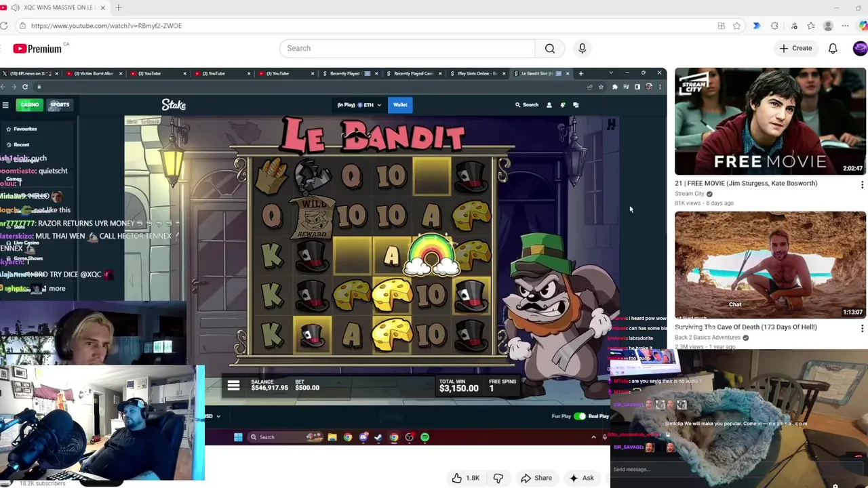Open the Stake chat bubble icon
The width and height of the screenshot is (868, 488).
pyautogui.click(x=576, y=105)
